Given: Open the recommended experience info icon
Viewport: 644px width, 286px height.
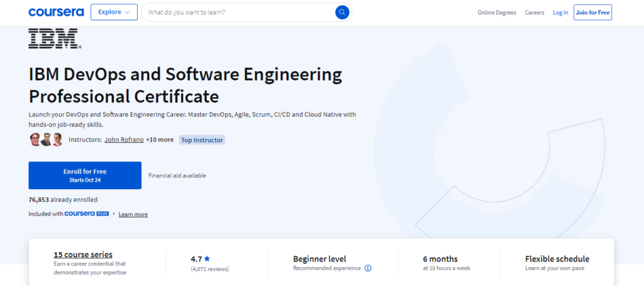Looking at the screenshot, I should [x=368, y=268].
